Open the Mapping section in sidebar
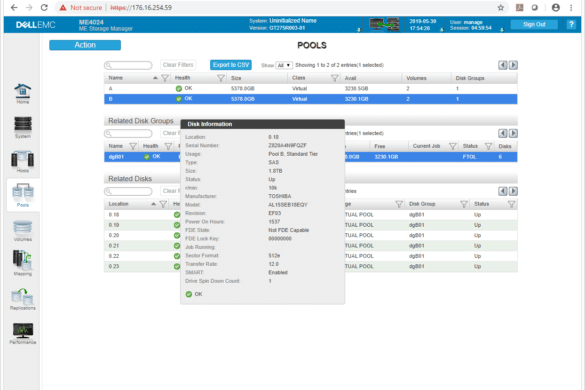585x390 pixels. point(22,263)
